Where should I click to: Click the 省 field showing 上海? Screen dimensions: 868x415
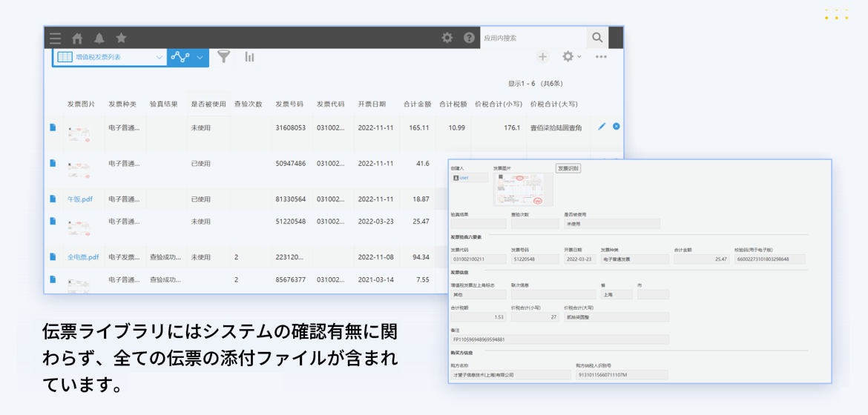[x=617, y=294]
